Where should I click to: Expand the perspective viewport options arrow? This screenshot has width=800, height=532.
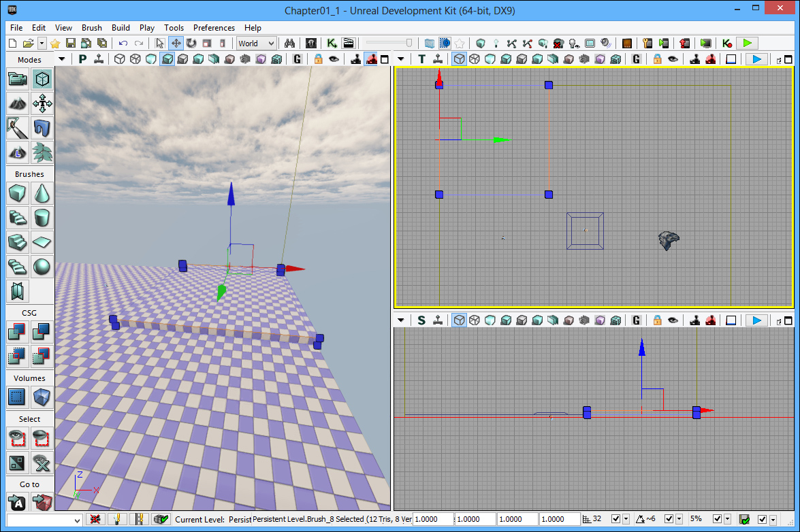[x=62, y=59]
